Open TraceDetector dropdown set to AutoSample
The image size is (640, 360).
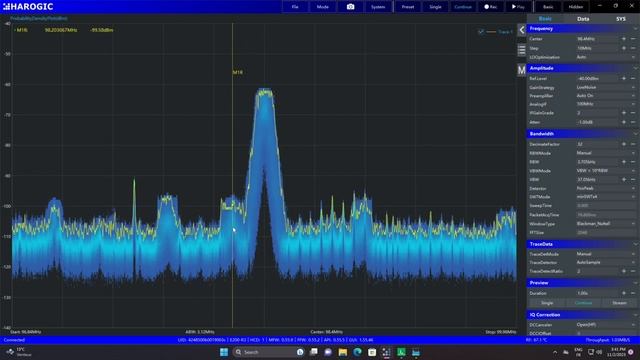pyautogui.click(x=606, y=262)
